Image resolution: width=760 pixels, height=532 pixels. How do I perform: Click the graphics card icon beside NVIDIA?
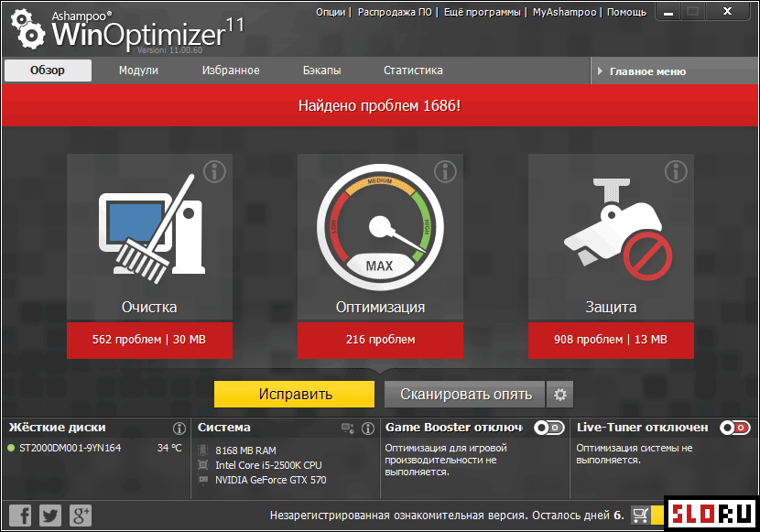203,480
